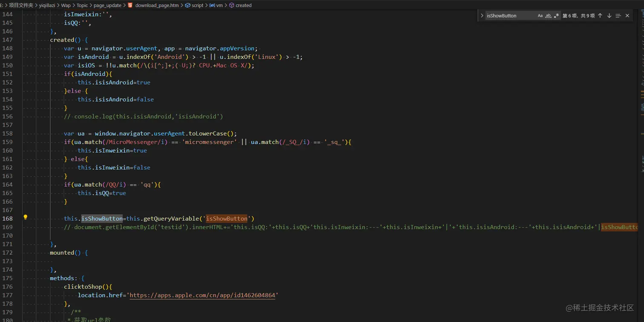Click "this.isisAndroid=true" on line 152
The height and width of the screenshot is (322, 644).
114,83
